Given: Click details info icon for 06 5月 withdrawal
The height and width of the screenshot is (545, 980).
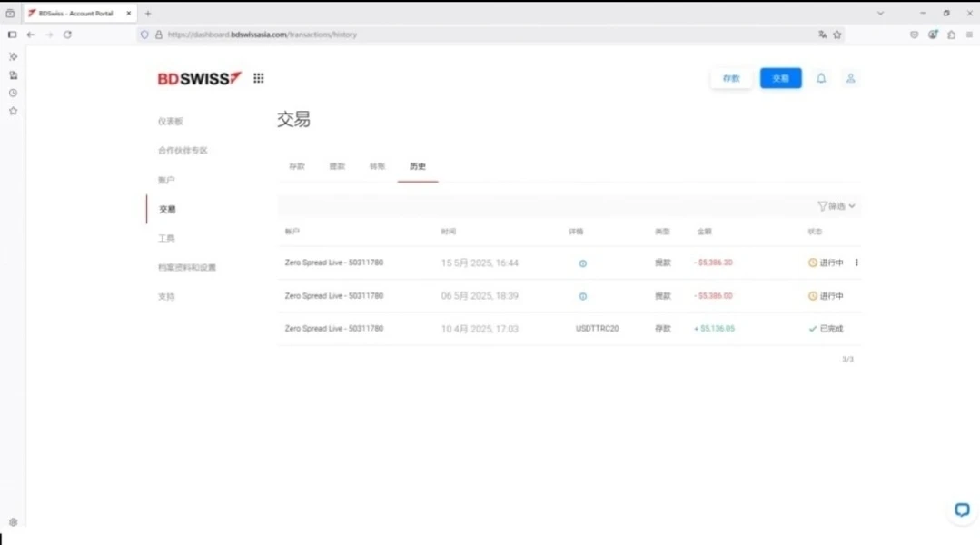Looking at the screenshot, I should [x=583, y=296].
